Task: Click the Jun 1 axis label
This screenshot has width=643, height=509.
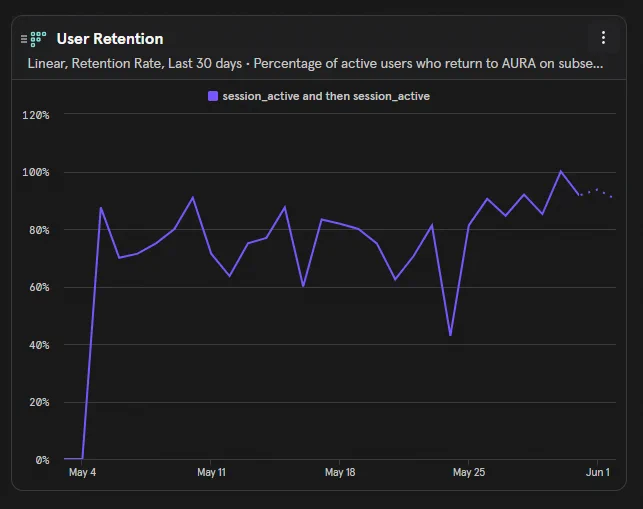Action: (x=597, y=472)
